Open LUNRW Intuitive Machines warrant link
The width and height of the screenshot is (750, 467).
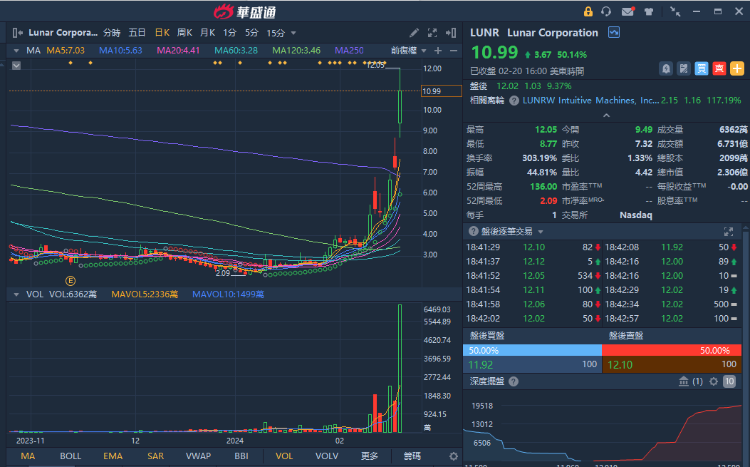tap(591, 100)
